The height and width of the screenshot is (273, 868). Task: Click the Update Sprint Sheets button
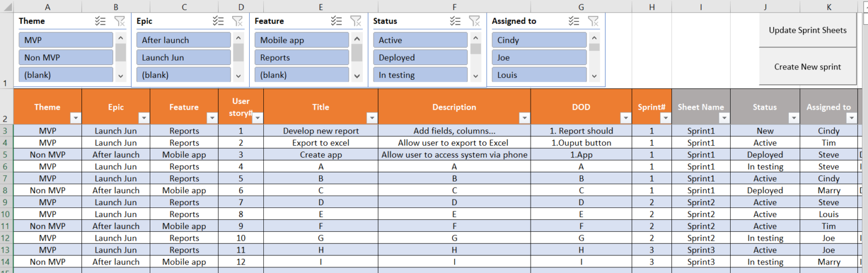(x=808, y=30)
